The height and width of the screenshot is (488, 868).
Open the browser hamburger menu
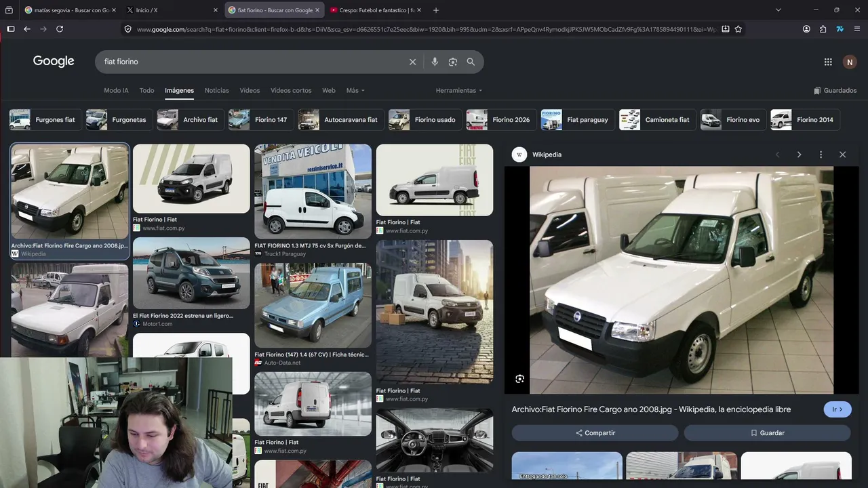tap(857, 29)
